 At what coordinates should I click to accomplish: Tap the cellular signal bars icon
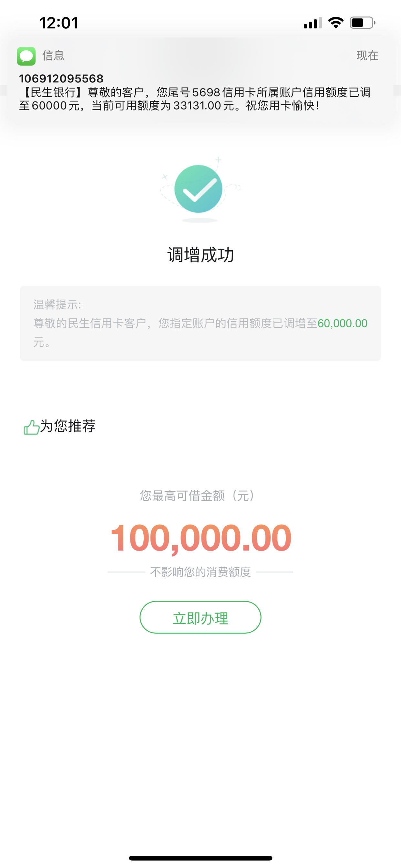pos(313,23)
